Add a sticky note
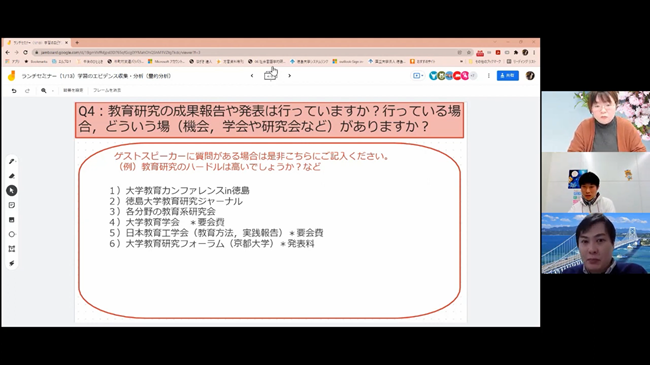Image resolution: width=650 pixels, height=365 pixels. [x=12, y=205]
